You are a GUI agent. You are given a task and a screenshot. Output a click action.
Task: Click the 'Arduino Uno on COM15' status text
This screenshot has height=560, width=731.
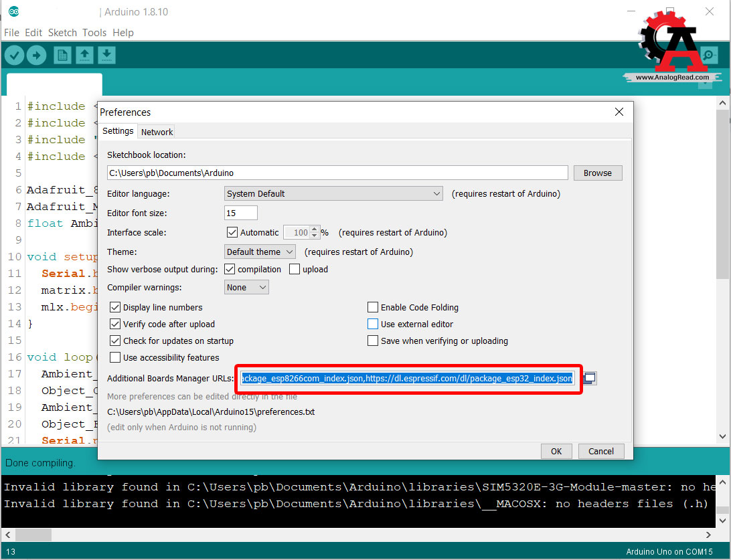pos(669,551)
